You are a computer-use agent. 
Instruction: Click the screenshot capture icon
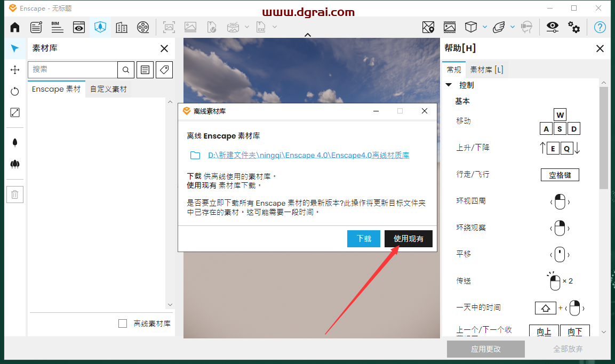coord(169,27)
